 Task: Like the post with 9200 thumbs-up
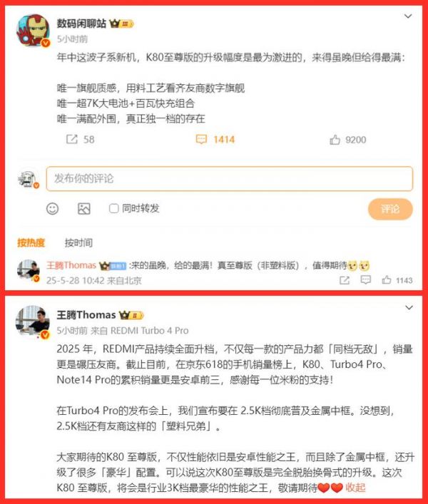coord(335,140)
